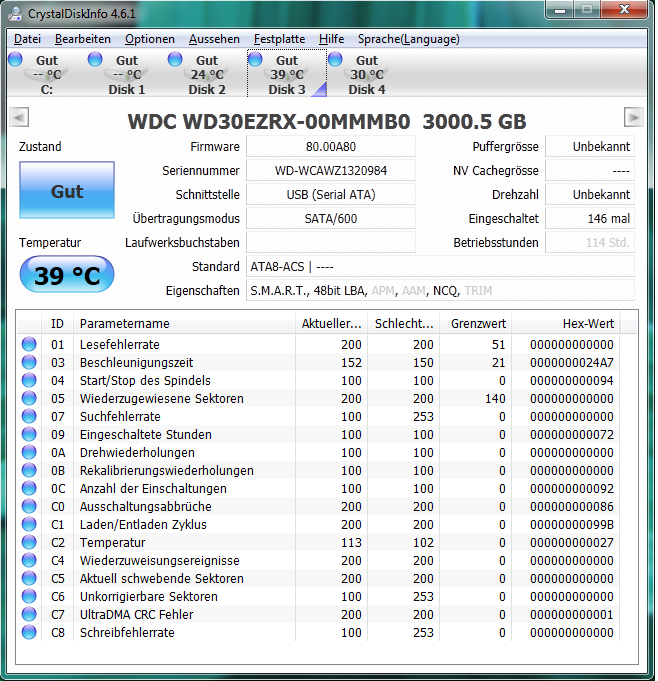Maximize the CrystalDiskInfo window

pos(587,10)
